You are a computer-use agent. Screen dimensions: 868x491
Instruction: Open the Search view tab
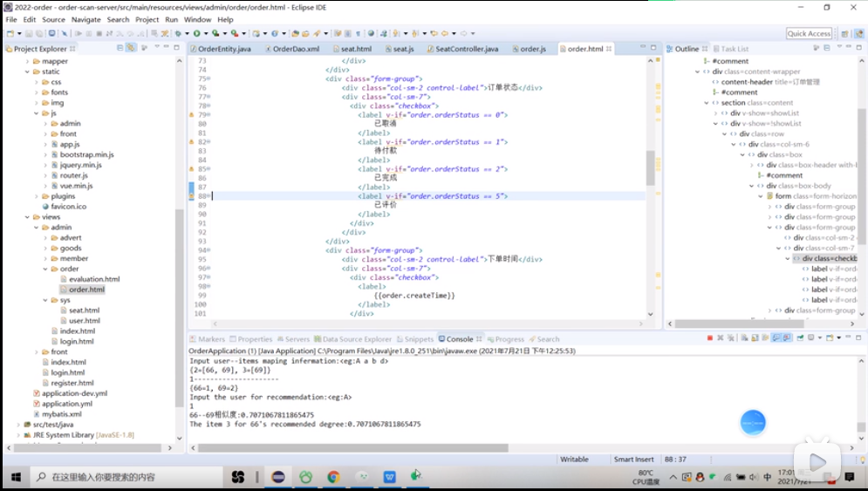coord(544,339)
